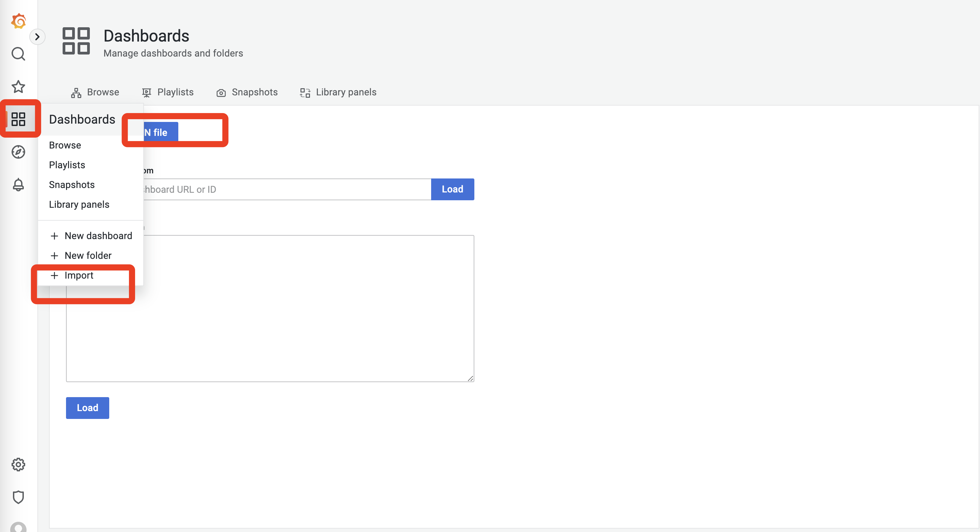
Task: Click the bottom Load button under text area
Action: (x=87, y=408)
